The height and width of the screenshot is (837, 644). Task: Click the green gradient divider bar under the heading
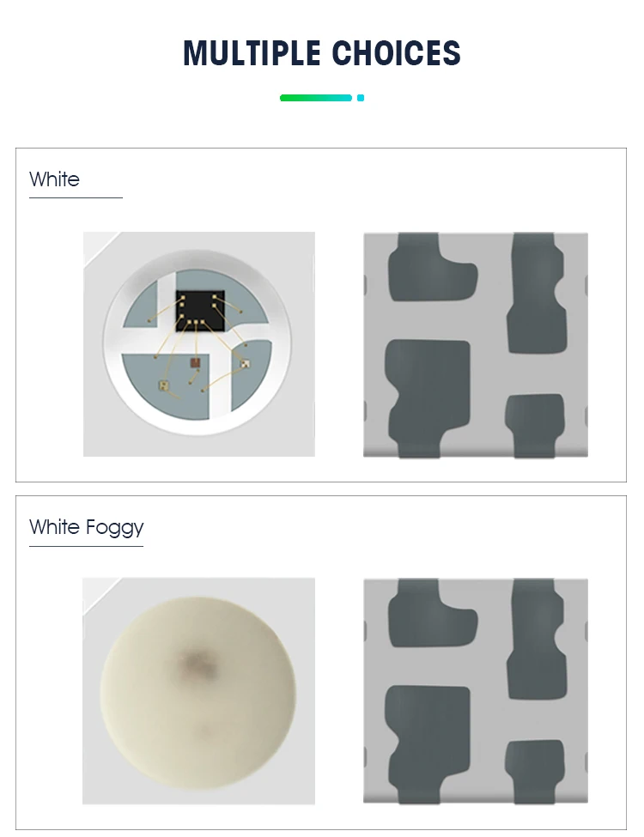click(x=316, y=98)
